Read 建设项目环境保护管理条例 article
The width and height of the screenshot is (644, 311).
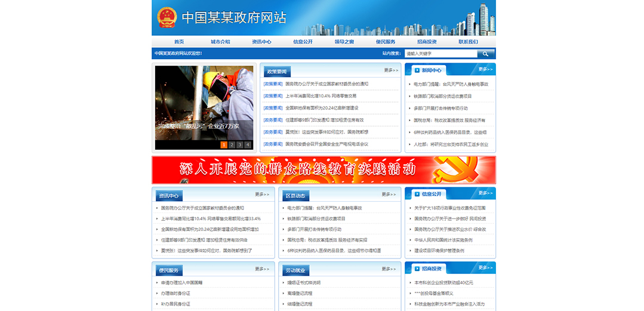pos(439,251)
